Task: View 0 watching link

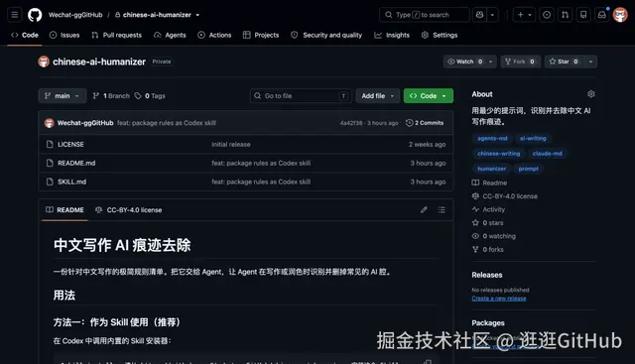Action: [x=494, y=236]
